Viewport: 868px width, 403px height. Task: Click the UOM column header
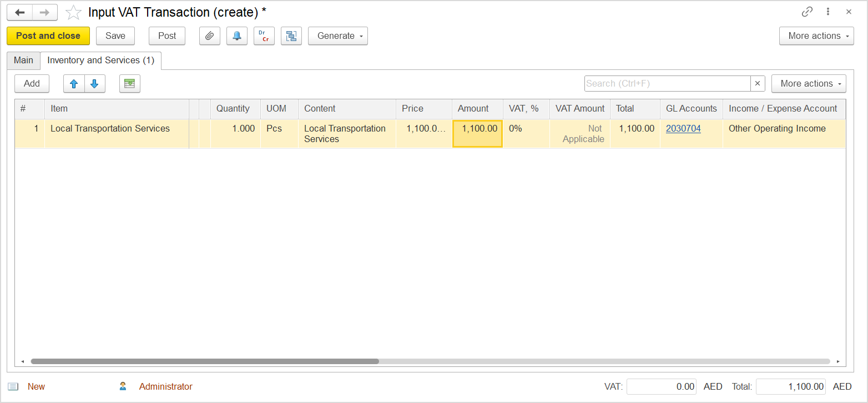279,109
